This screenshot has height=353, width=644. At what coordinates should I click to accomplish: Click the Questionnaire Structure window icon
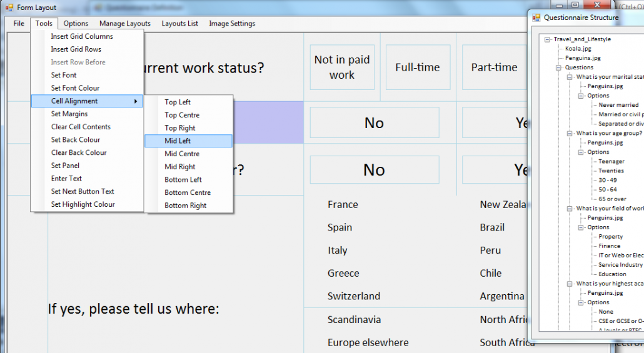click(x=536, y=17)
